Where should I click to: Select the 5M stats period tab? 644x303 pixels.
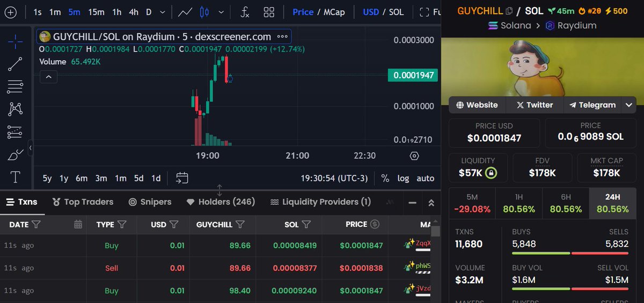click(x=472, y=203)
